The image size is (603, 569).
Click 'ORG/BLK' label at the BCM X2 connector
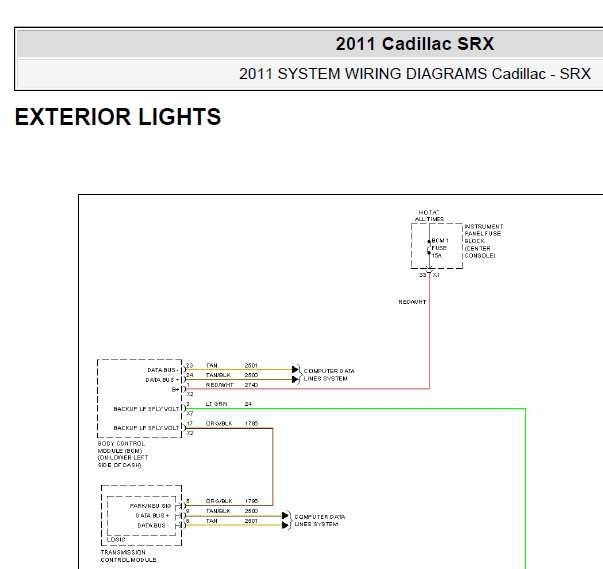coord(219,424)
